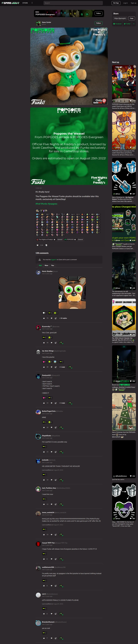
Task: Like Kazovsky's comment
Action: coord(44,343)
